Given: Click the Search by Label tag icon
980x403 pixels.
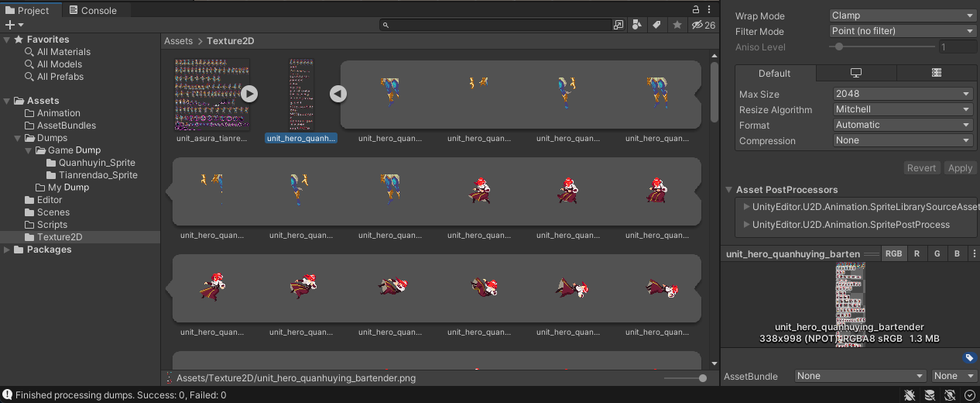Looking at the screenshot, I should (656, 25).
